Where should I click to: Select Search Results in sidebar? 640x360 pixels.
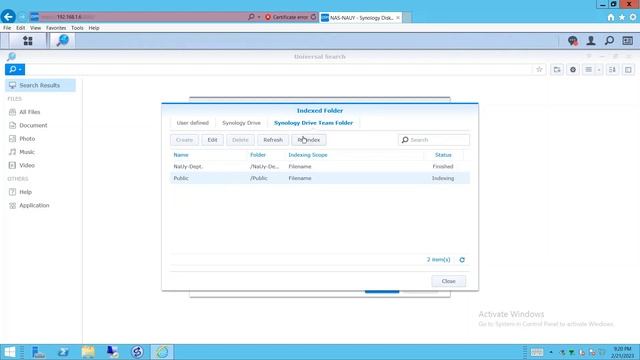click(x=40, y=85)
